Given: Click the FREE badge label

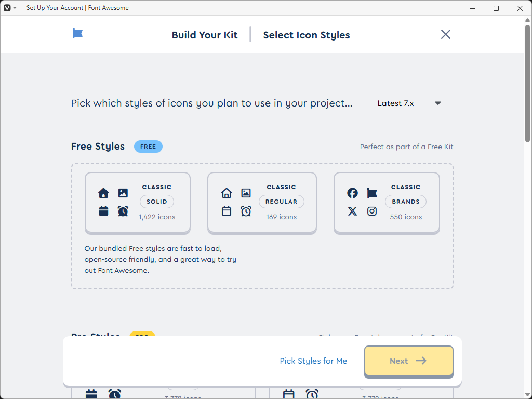Looking at the screenshot, I should (148, 147).
